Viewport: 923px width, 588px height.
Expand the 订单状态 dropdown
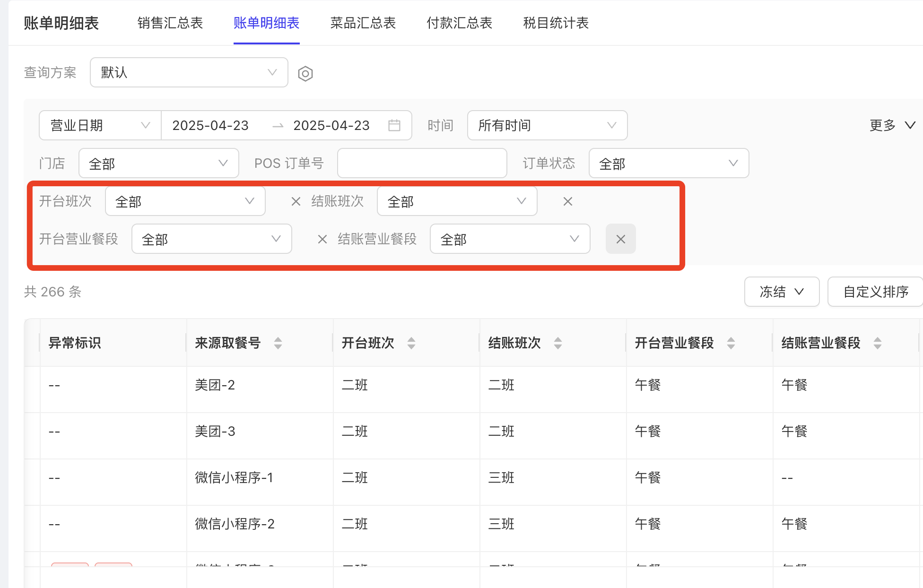[669, 163]
